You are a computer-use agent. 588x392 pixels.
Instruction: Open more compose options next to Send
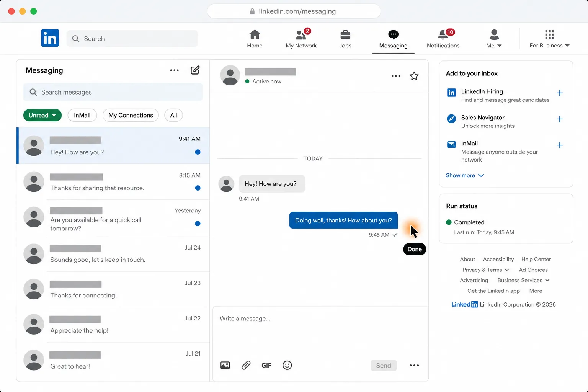click(414, 366)
